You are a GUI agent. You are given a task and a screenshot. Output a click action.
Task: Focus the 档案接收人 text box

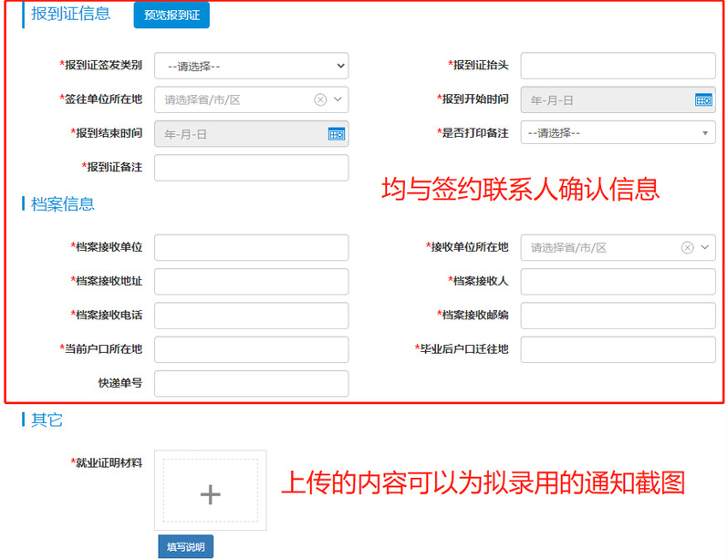(618, 281)
